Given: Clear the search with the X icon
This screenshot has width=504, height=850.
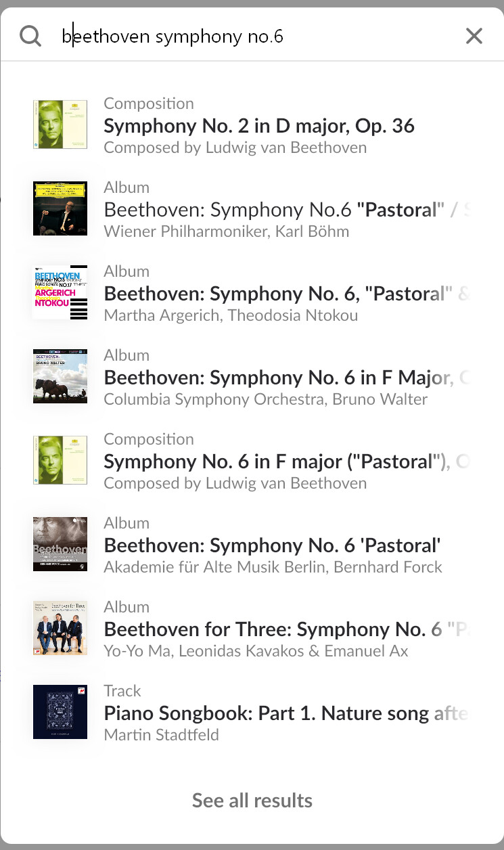Looking at the screenshot, I should click(474, 36).
